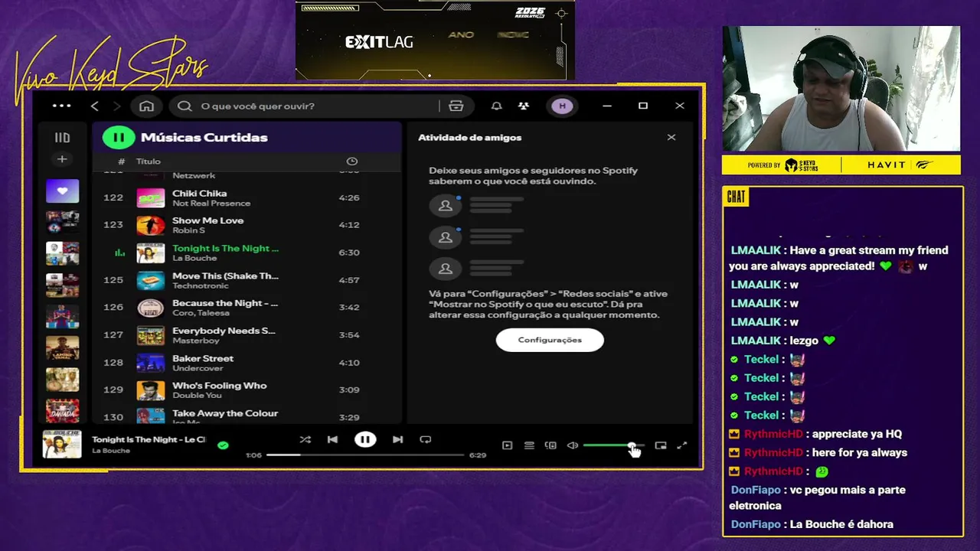Image resolution: width=980 pixels, height=551 pixels.
Task: Create a playlist with plus icon
Action: [x=62, y=159]
